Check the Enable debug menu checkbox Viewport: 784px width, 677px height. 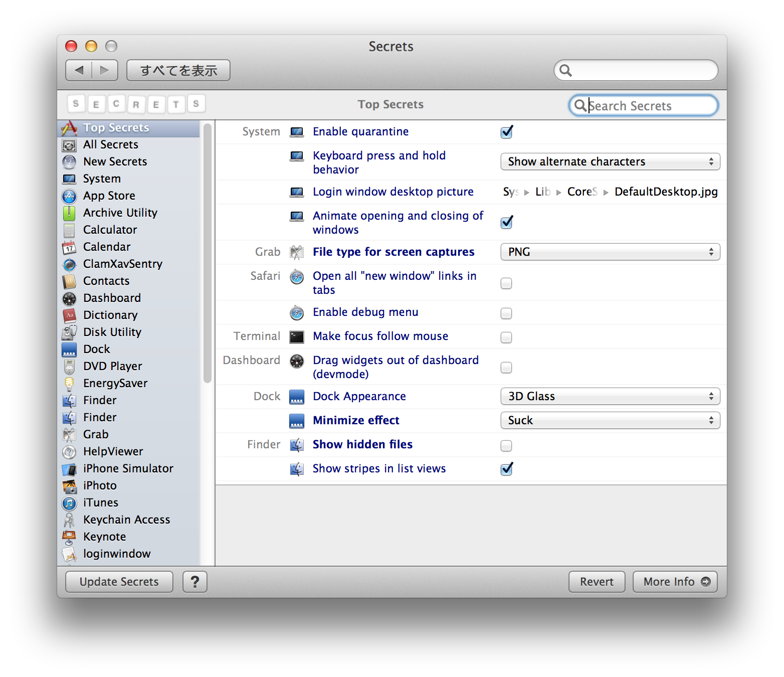pos(506,313)
